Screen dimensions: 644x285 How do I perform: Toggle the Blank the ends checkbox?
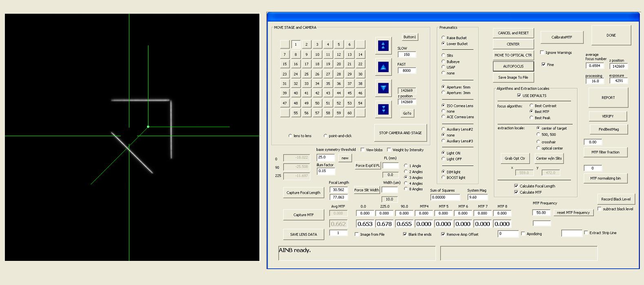405,234
